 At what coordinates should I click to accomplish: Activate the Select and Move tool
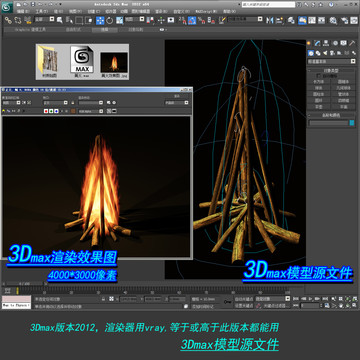coord(100,20)
